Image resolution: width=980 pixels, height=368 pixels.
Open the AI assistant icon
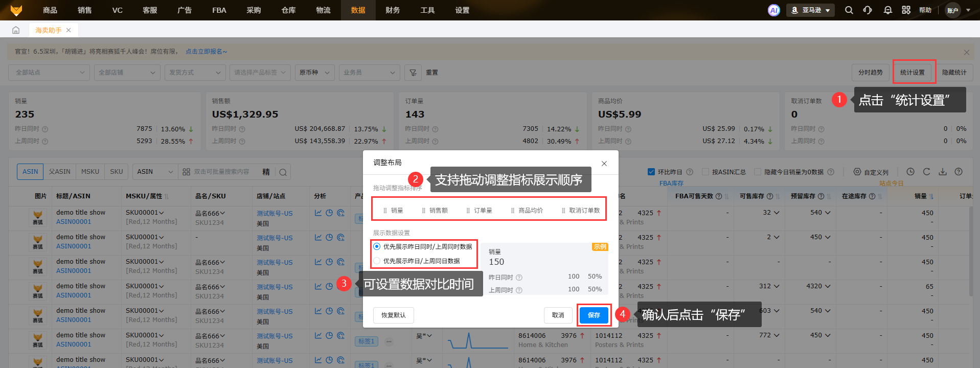point(774,10)
